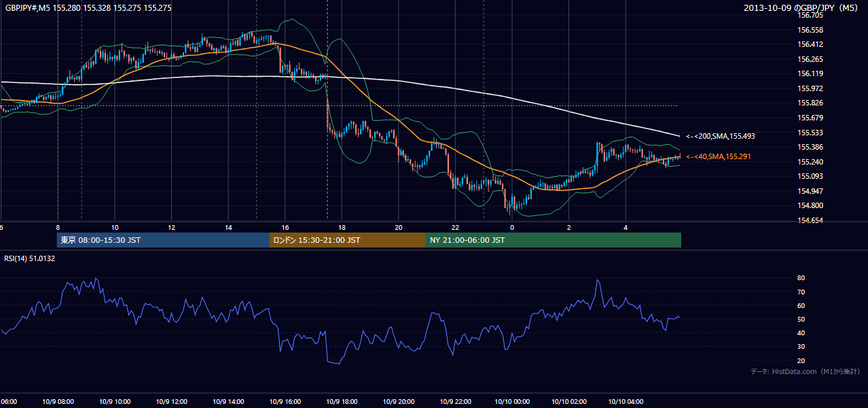Click hour label 12 below the price chart
Image resolution: width=868 pixels, height=408 pixels.
point(172,228)
